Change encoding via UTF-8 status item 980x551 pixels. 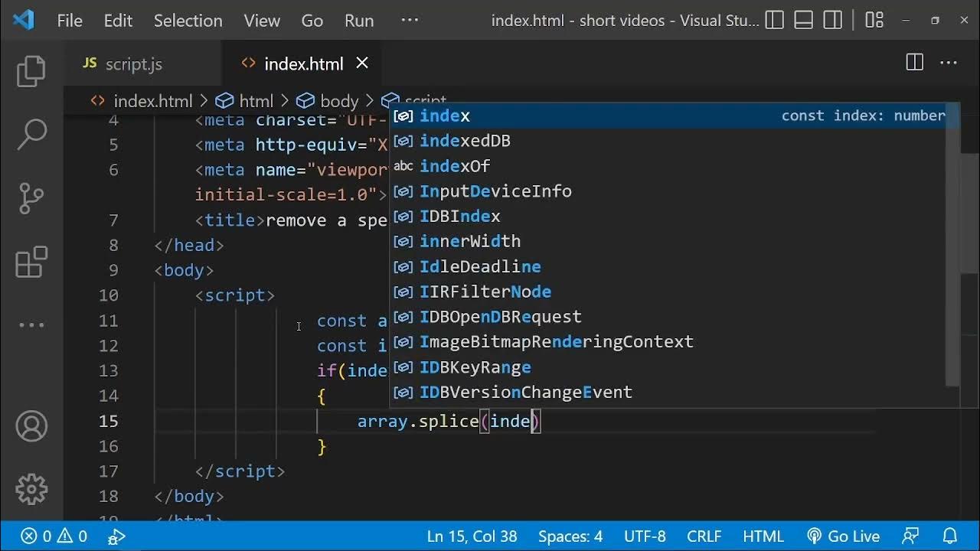tap(645, 536)
